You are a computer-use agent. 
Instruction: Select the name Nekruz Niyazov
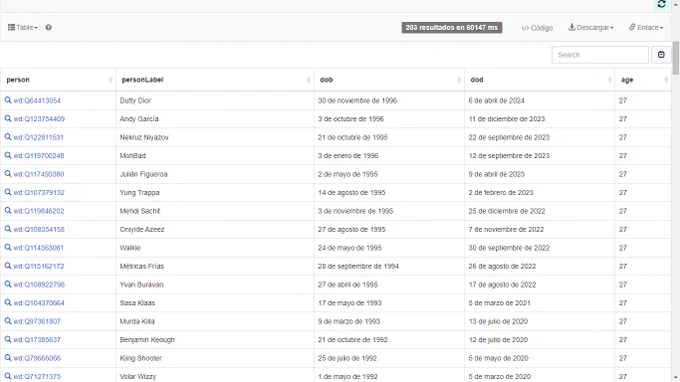coord(144,137)
